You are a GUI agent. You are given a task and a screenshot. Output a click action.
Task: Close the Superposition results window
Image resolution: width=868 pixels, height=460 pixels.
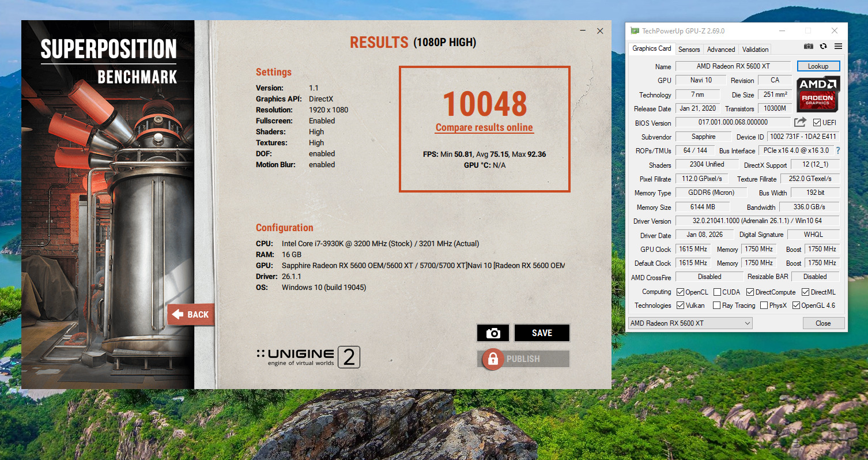[x=600, y=31]
